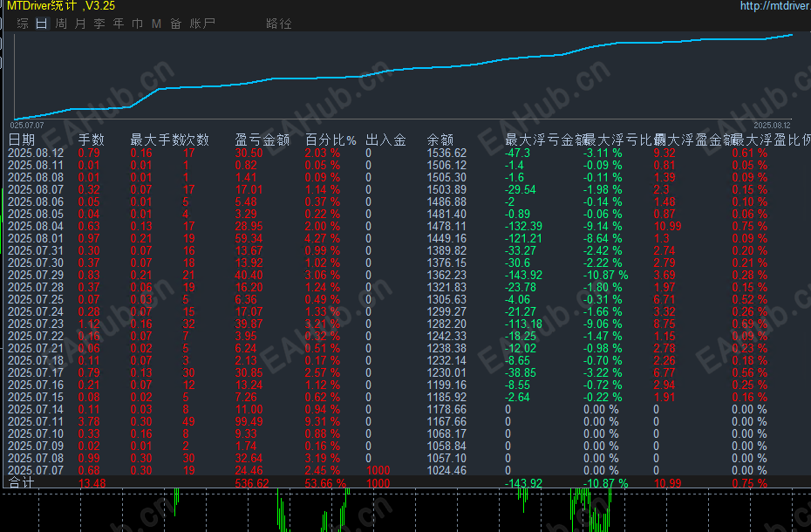Screen dimensions: 811x532
Task: Click the chart end date label 2025.08.12
Action: [772, 126]
